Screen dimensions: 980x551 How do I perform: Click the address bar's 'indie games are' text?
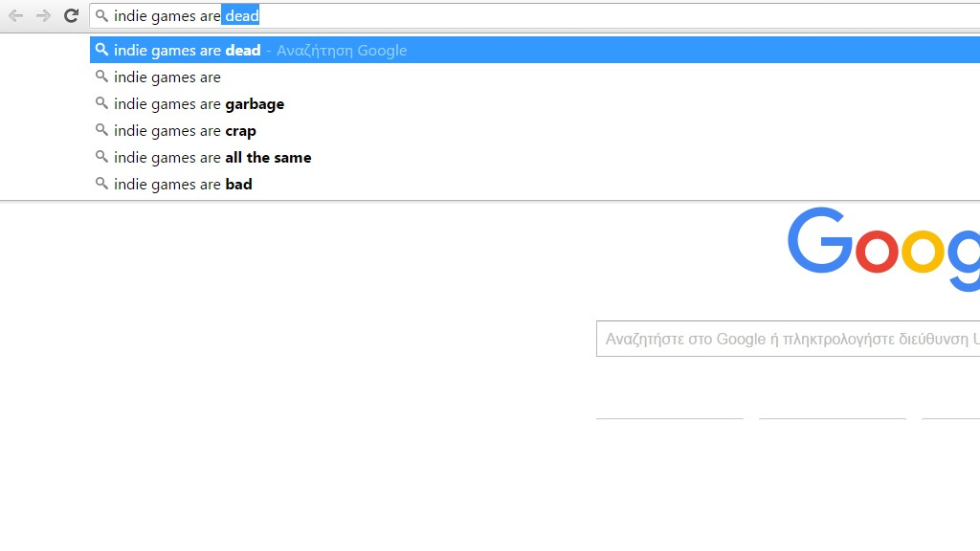pyautogui.click(x=167, y=16)
